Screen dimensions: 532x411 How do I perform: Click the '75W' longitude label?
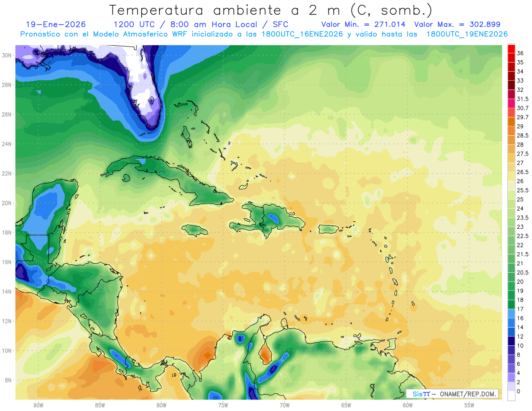[x=223, y=405]
